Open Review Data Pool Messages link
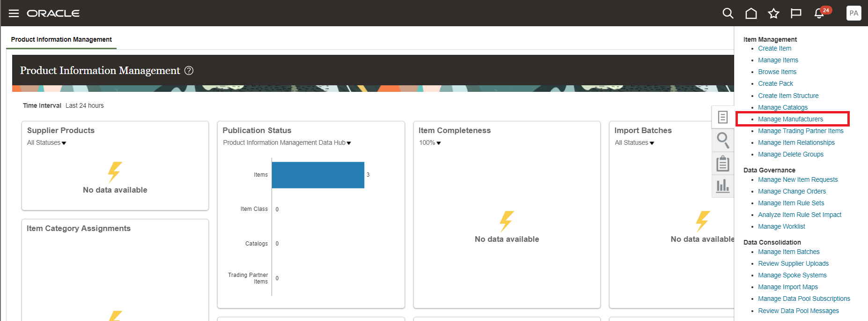This screenshot has height=321, width=868. point(799,311)
